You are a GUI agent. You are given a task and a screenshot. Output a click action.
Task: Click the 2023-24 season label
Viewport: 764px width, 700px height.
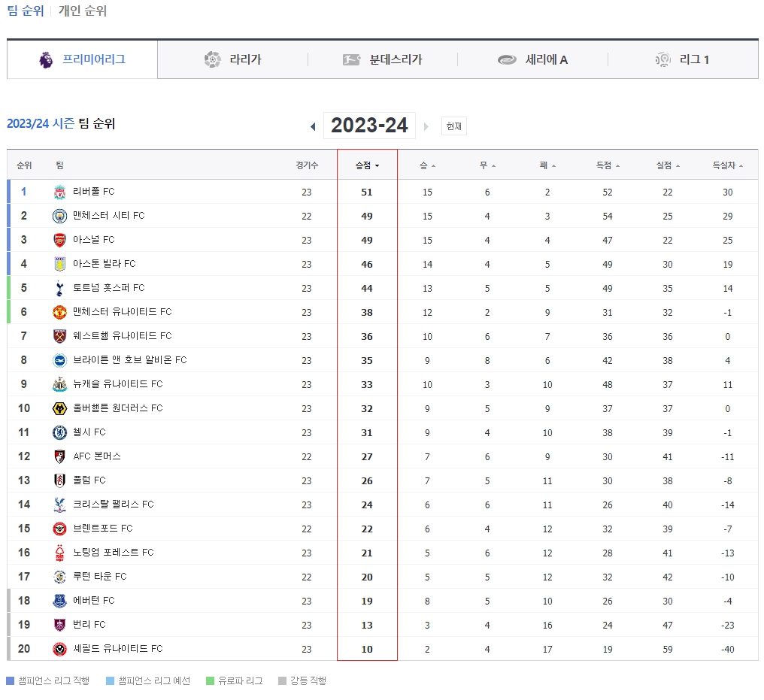pyautogui.click(x=369, y=126)
